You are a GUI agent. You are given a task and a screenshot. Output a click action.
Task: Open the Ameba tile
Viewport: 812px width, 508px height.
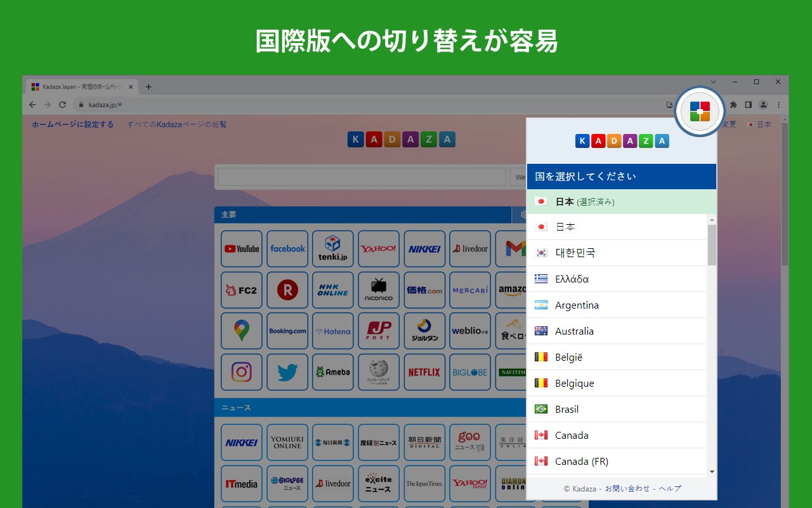(x=333, y=372)
